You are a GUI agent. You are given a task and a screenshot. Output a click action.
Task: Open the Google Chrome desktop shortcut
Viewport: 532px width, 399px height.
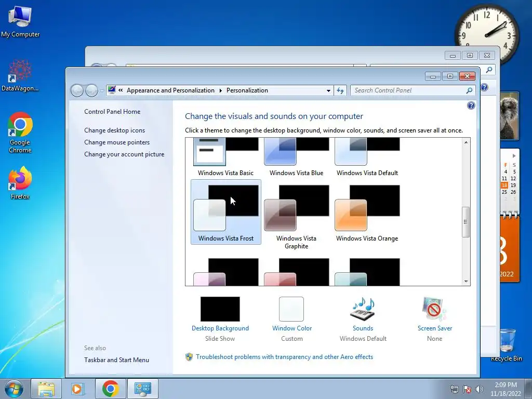pyautogui.click(x=20, y=132)
